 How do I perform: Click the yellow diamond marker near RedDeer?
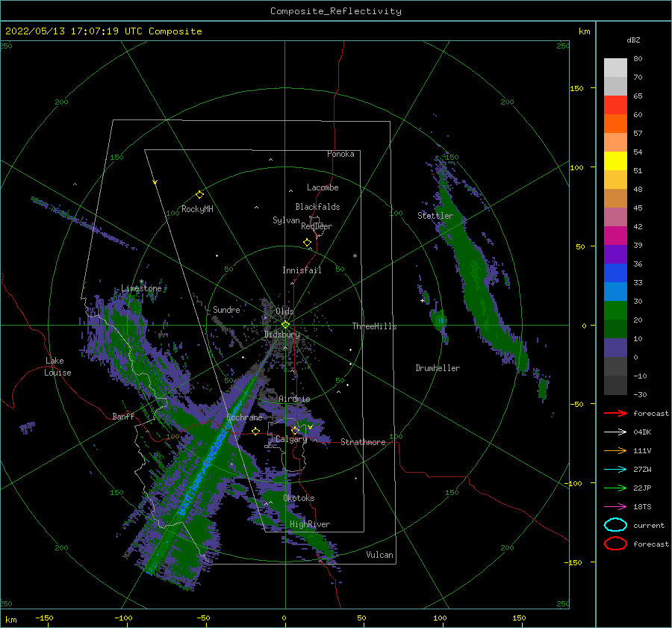point(307,242)
